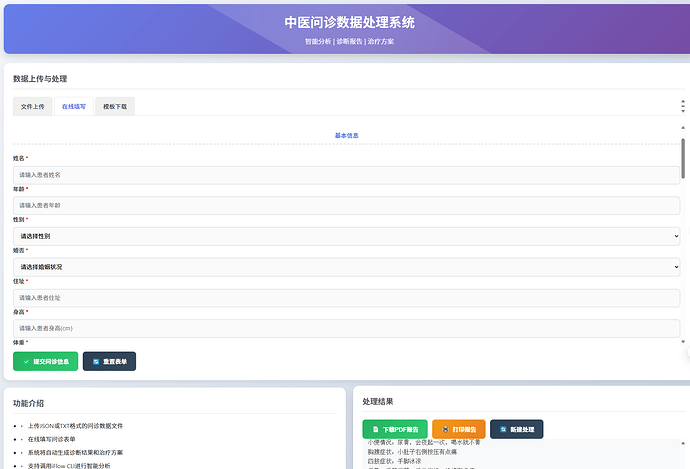Viewport: 690px width, 469px height.
Task: Click the 中医问诊数据处理系统 header title
Action: tap(349, 21)
